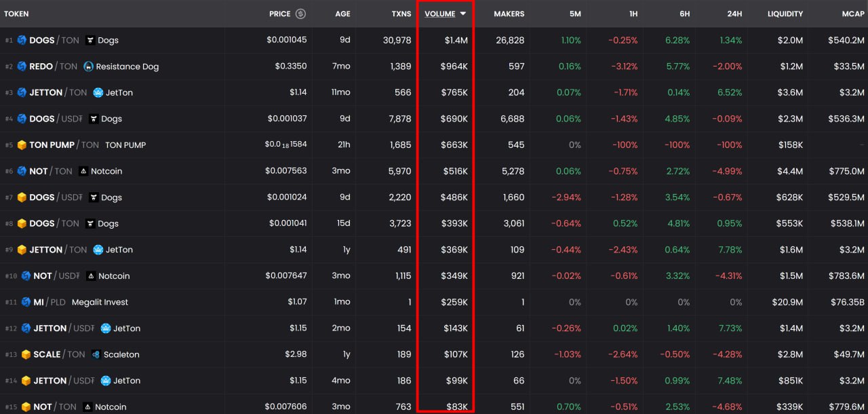Click the JetTon token logo in row #14
The image size is (868, 414).
coord(106,381)
